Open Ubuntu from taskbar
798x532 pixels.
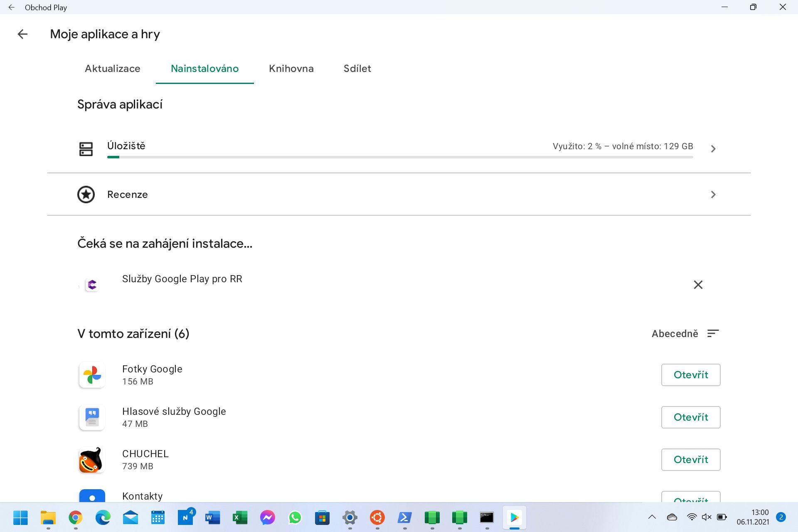[x=377, y=517]
